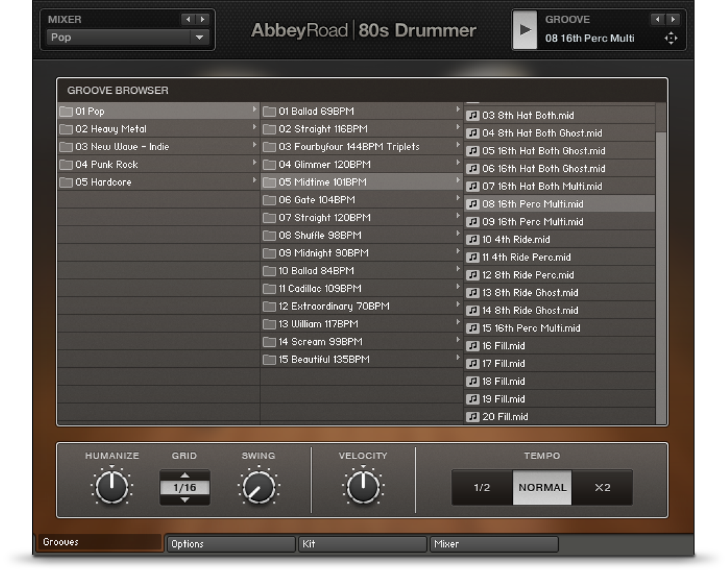The width and height of the screenshot is (728, 577).
Task: Select previous groove with left arrow
Action: [x=657, y=19]
